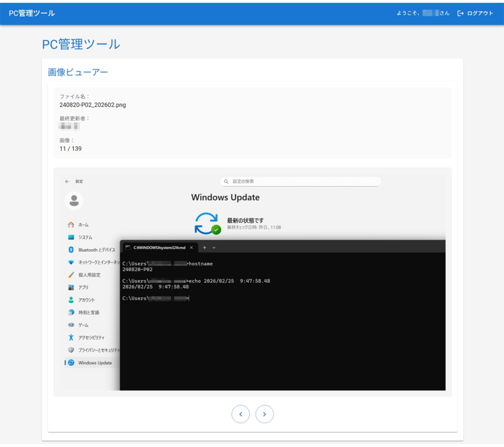Image resolution: width=504 pixels, height=447 pixels.
Task: Click the back arrow in Settings
Action: coord(67,181)
